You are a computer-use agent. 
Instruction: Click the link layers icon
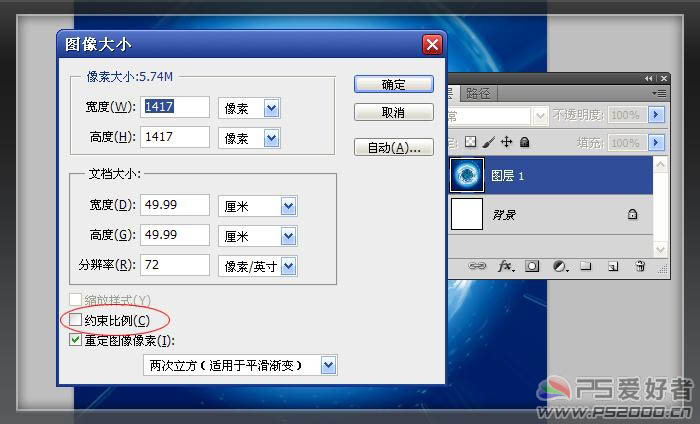[x=477, y=267]
